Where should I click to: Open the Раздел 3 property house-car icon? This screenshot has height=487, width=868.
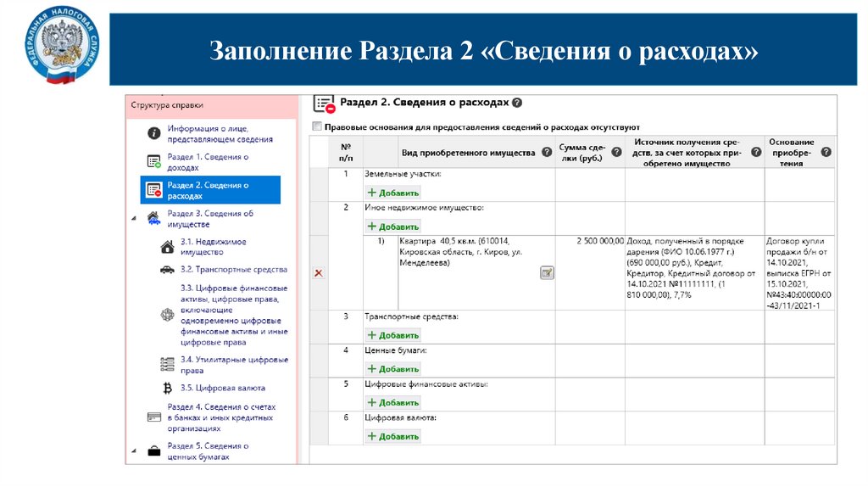pyautogui.click(x=154, y=218)
